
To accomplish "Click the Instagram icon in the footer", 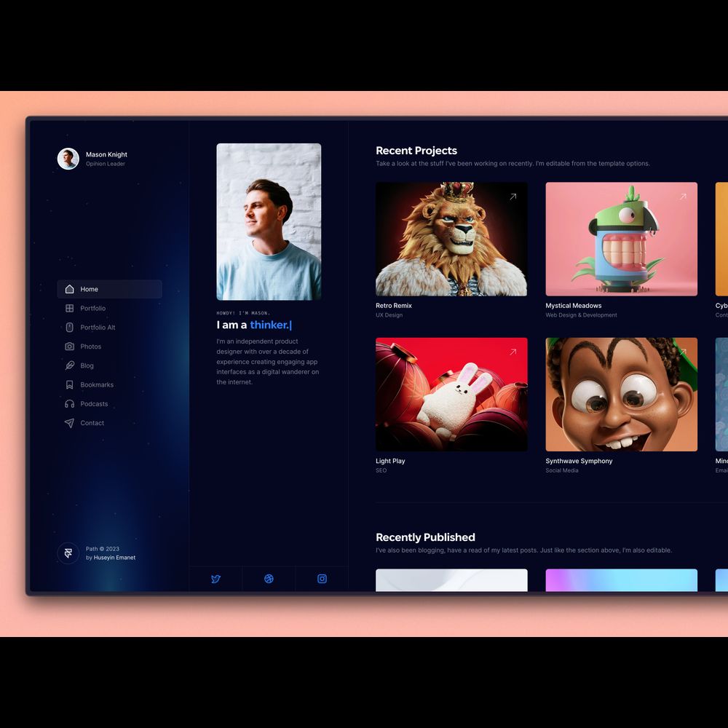I will (322, 579).
